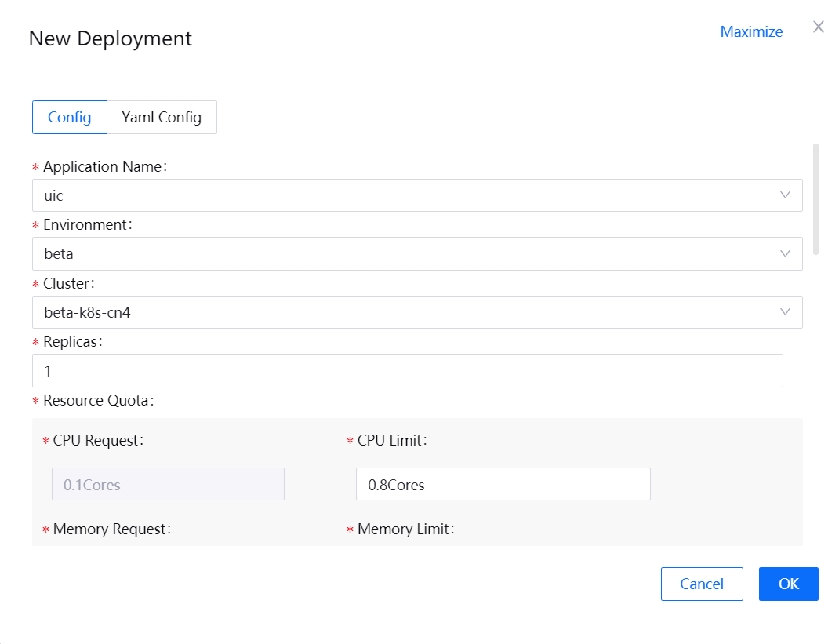Viewport: 839px width, 644px height.
Task: Confirm deployment with the OK button
Action: (x=788, y=584)
